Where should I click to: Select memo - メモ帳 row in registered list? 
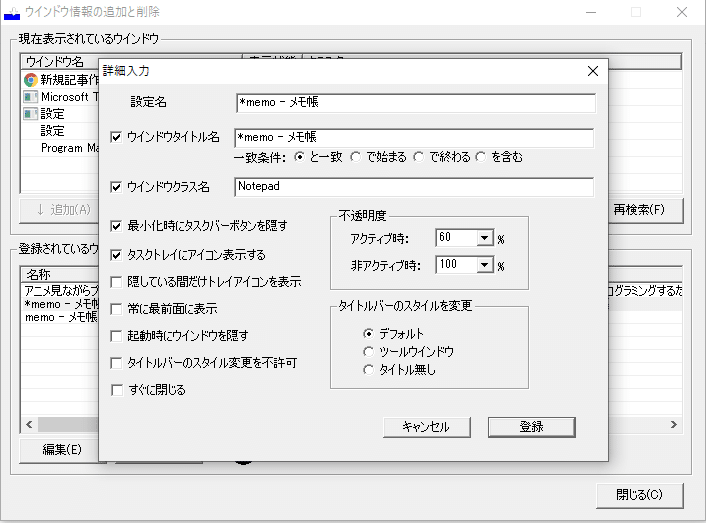click(x=60, y=317)
